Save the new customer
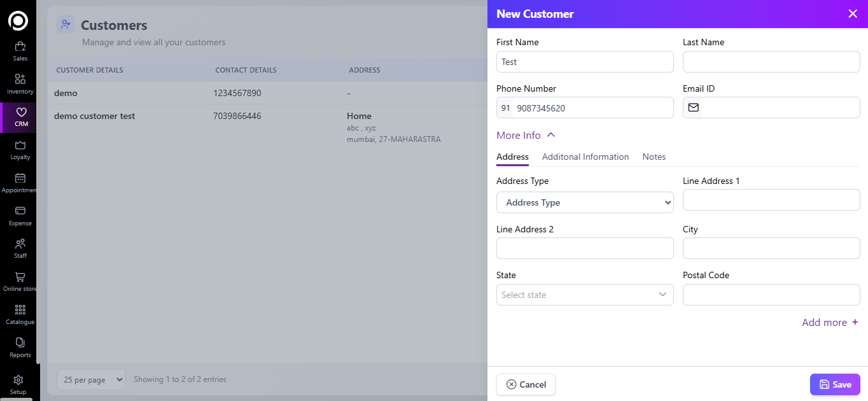Image resolution: width=868 pixels, height=401 pixels. (x=834, y=384)
